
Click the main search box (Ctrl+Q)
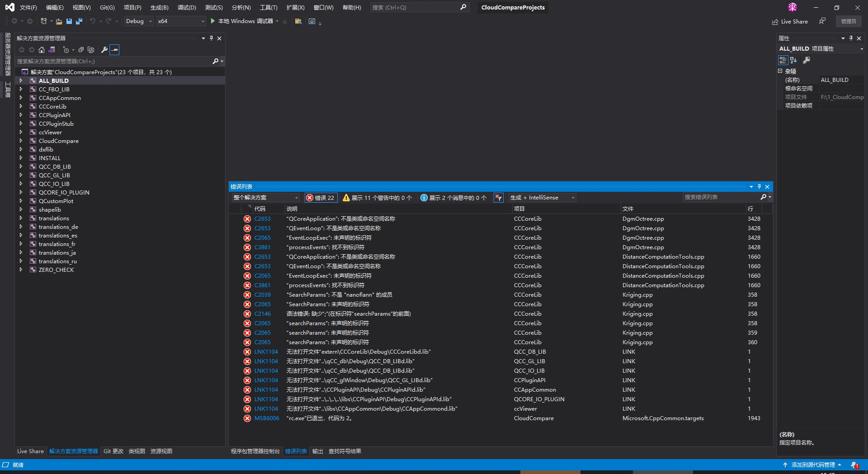(419, 8)
